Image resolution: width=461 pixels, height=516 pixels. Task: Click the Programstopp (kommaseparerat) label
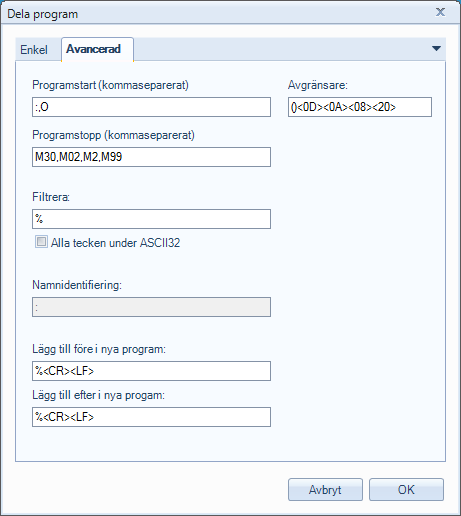pos(113,135)
